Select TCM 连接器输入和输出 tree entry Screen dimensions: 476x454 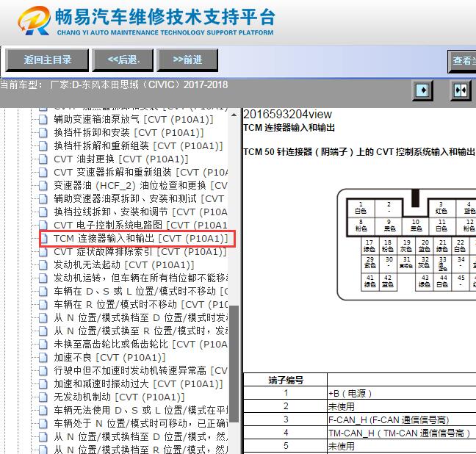coord(140,239)
